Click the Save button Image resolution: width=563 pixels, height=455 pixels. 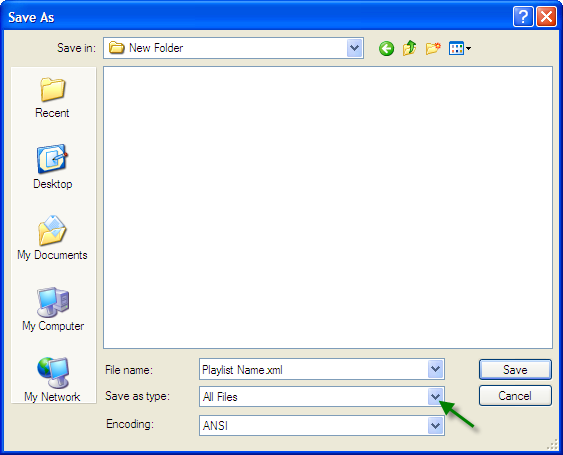pyautogui.click(x=515, y=370)
